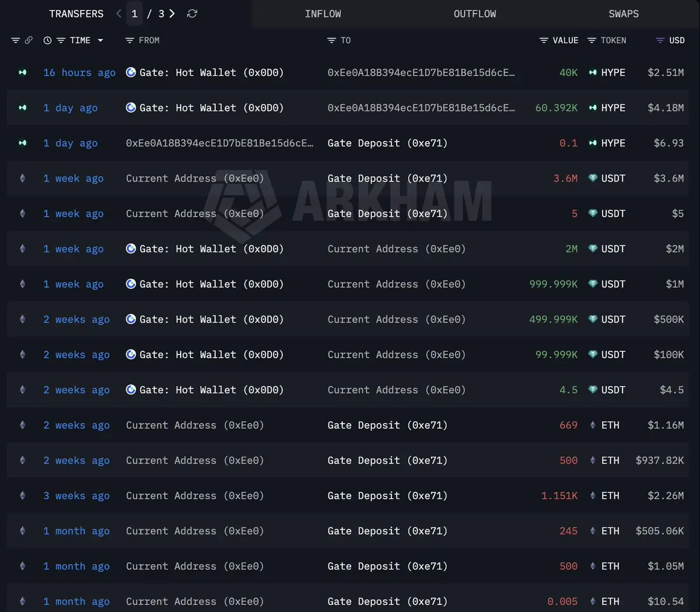700x612 pixels.
Task: Click Gate logo icon in 2M USDT row
Action: coord(131,249)
